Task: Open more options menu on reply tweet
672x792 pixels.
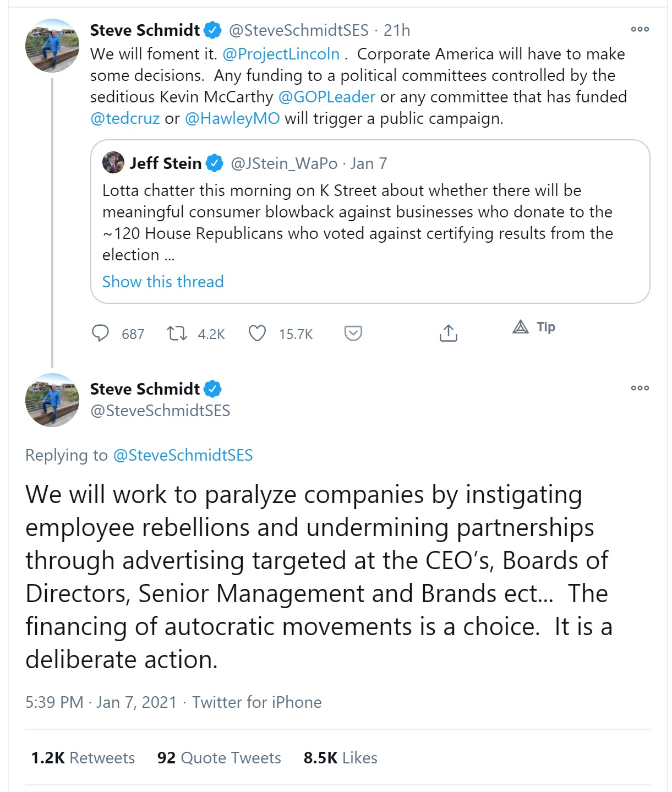Action: [x=640, y=388]
